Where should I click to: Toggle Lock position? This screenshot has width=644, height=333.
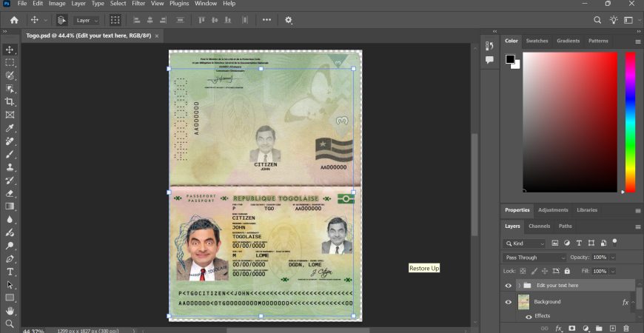545,271
